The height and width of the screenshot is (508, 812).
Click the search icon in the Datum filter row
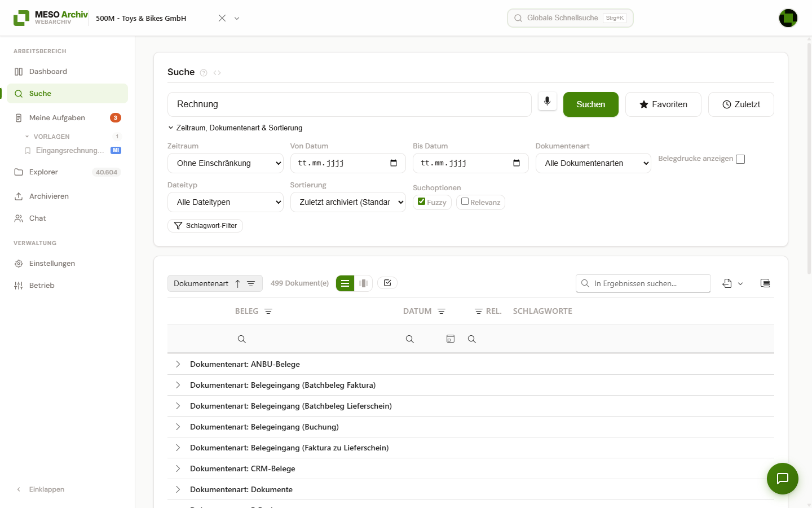pyautogui.click(x=410, y=339)
